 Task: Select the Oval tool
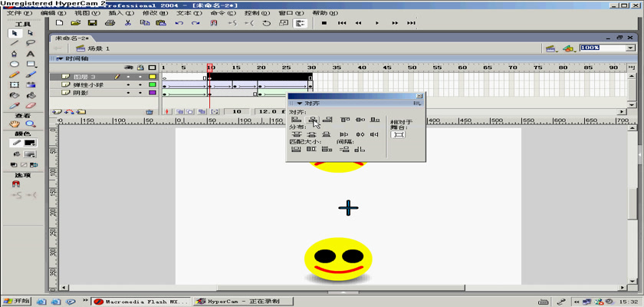(15, 64)
